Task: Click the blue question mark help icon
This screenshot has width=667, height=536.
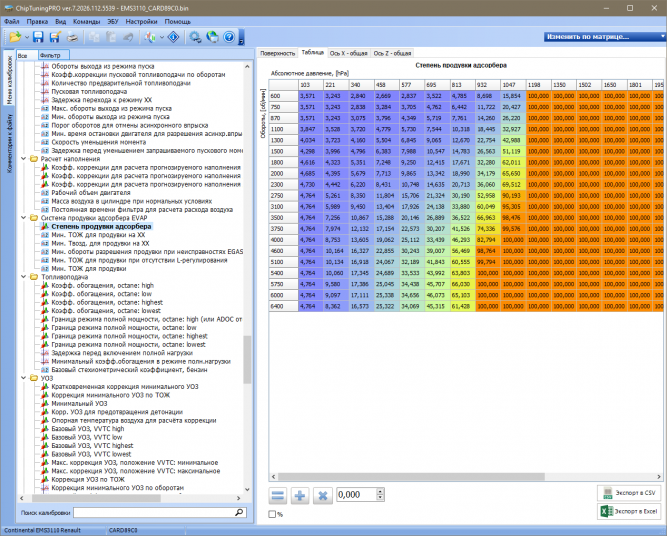Action: tap(229, 37)
